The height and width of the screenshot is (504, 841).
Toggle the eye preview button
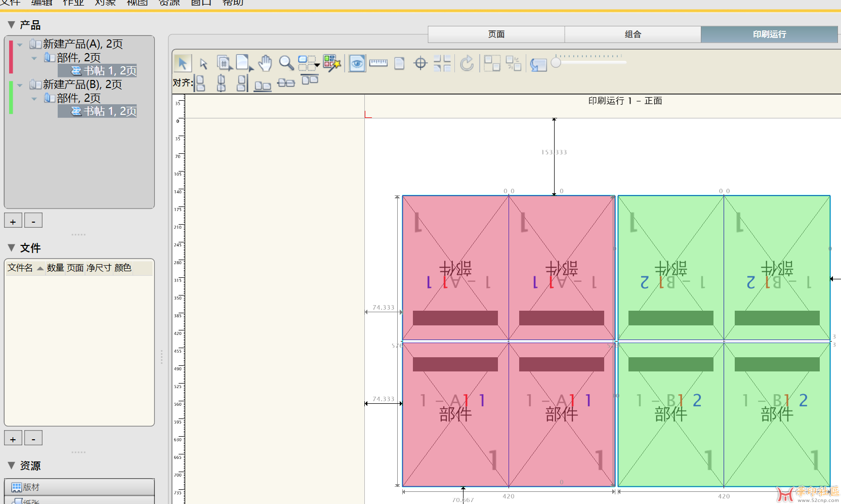(357, 63)
